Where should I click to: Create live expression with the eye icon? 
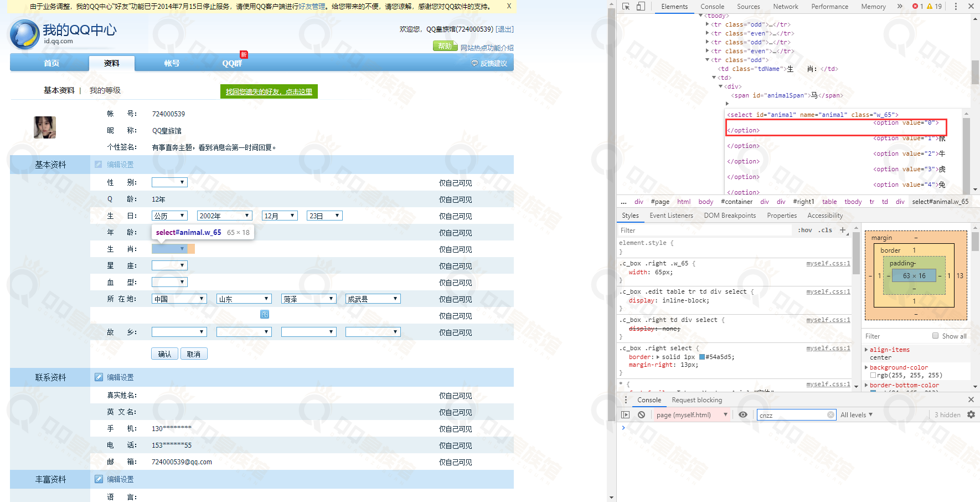(743, 414)
